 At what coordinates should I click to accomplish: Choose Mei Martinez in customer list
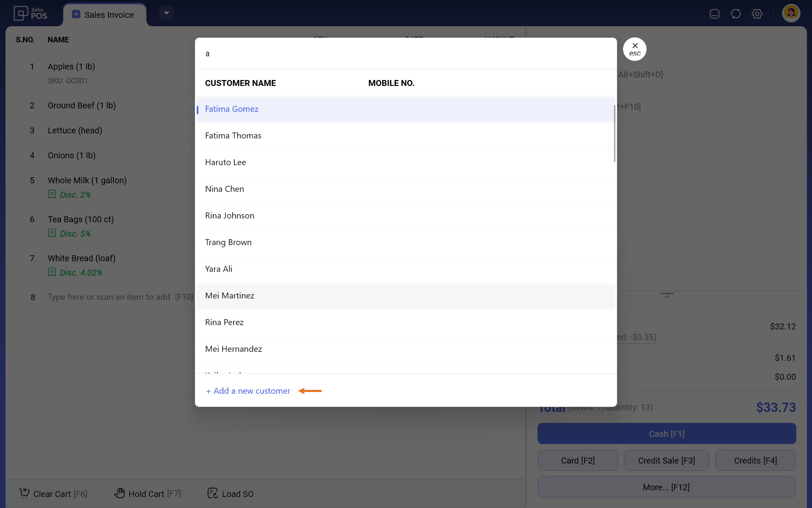(x=230, y=296)
